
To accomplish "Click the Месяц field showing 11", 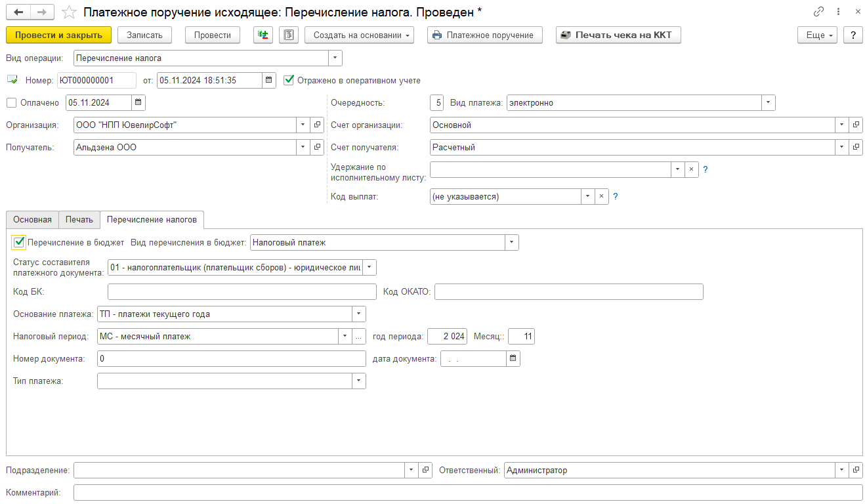I will (521, 336).
